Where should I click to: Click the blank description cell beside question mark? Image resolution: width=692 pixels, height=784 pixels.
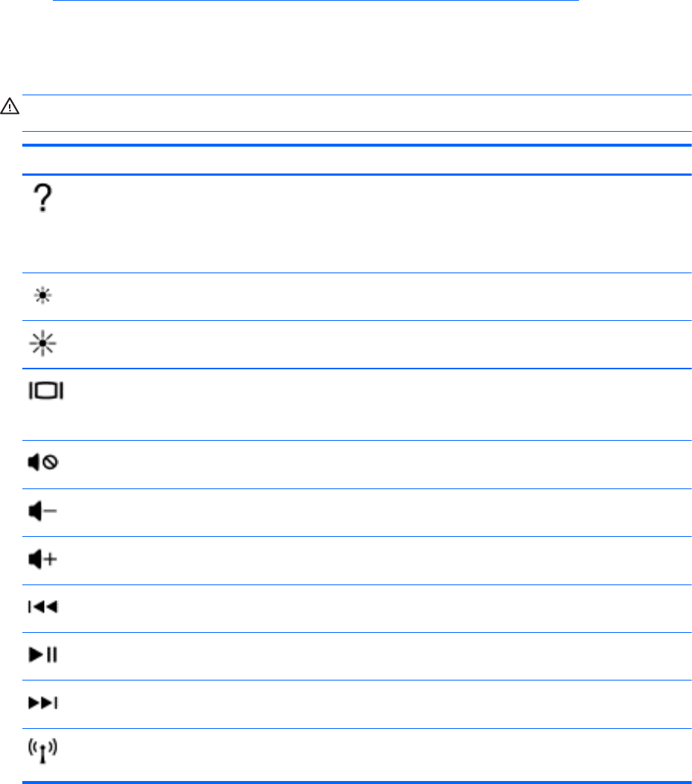click(372, 223)
